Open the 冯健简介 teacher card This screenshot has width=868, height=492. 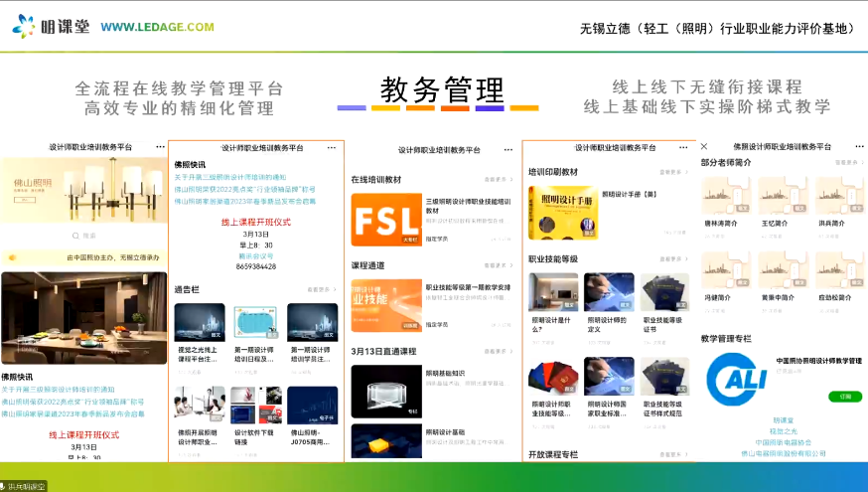pos(726,269)
